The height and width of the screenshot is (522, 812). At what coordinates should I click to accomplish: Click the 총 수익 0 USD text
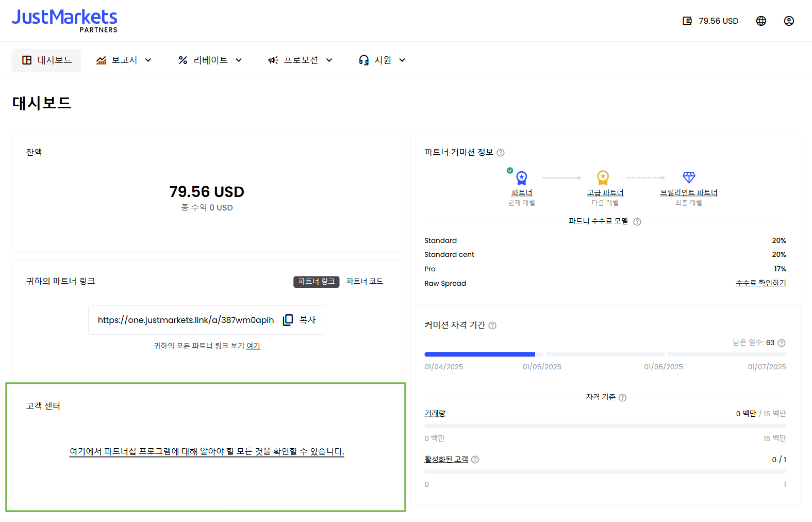(x=207, y=208)
